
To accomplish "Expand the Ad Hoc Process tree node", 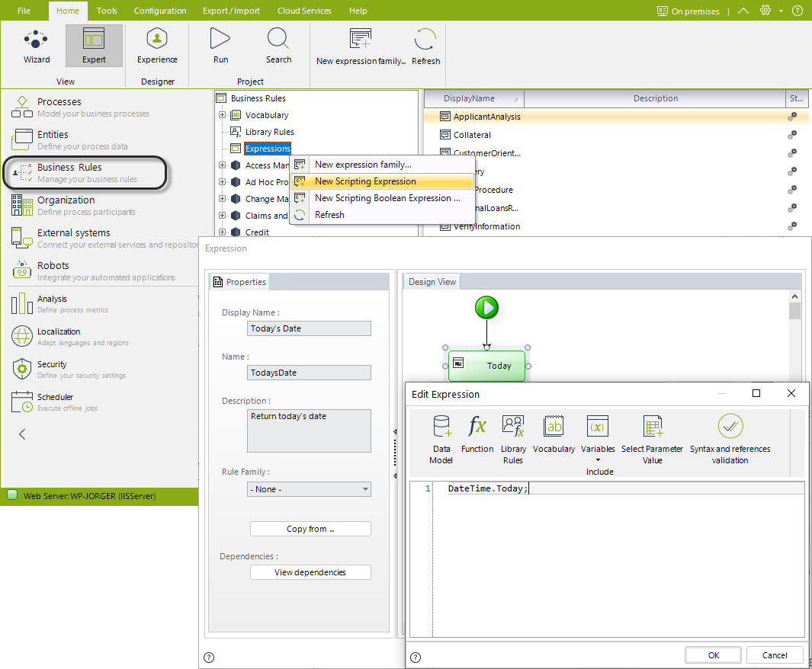I will click(x=222, y=181).
